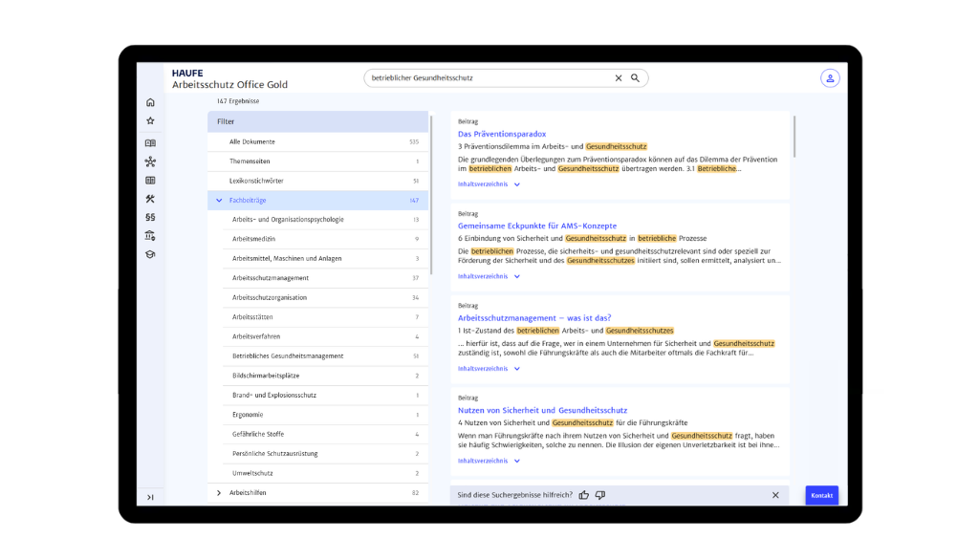Clear the search field with the X icon
This screenshot has height=560, width=979.
[x=619, y=78]
